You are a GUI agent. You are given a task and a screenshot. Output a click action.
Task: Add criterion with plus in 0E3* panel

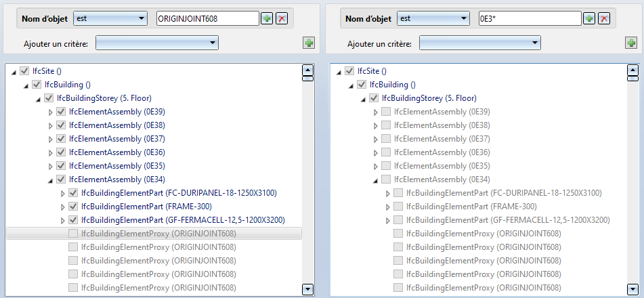[x=631, y=43]
